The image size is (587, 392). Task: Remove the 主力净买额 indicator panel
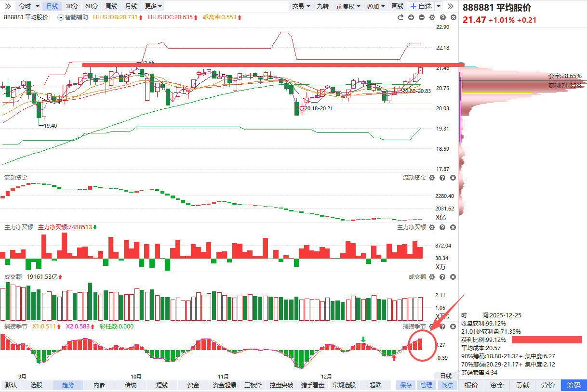[x=453, y=227]
